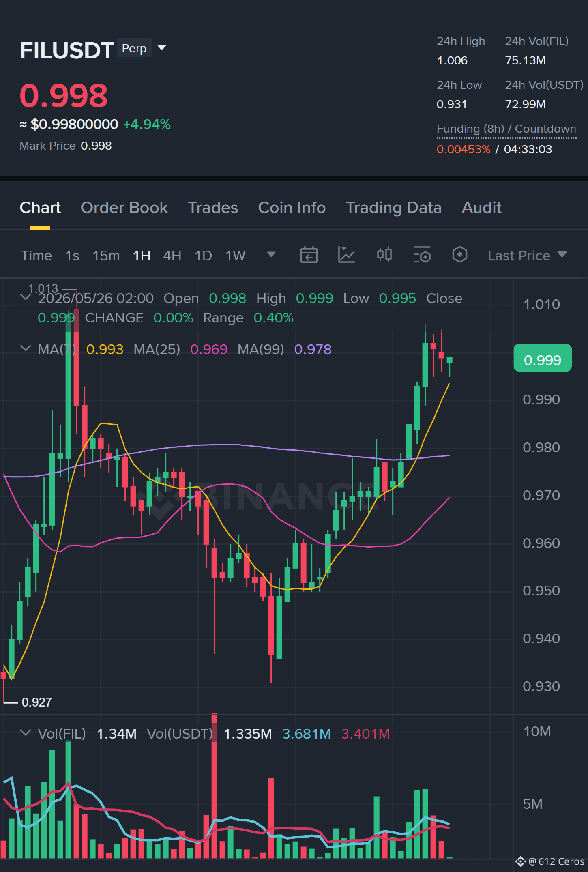Open chart display settings icon
This screenshot has width=588, height=872.
(x=422, y=255)
